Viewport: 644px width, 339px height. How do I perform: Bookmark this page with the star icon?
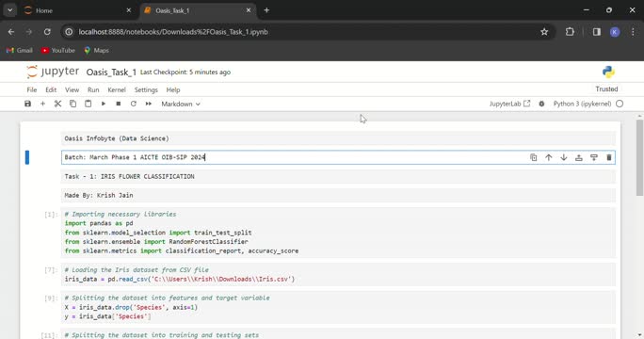coord(544,32)
